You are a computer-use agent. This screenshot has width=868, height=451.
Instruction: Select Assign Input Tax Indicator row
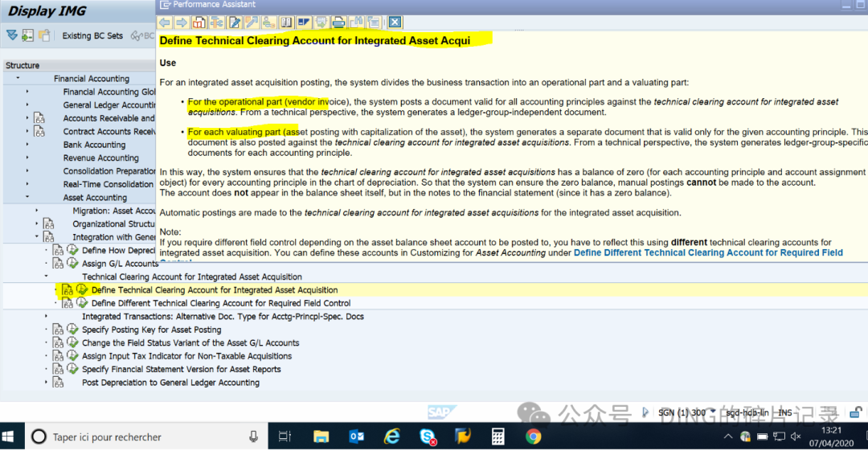(x=186, y=356)
